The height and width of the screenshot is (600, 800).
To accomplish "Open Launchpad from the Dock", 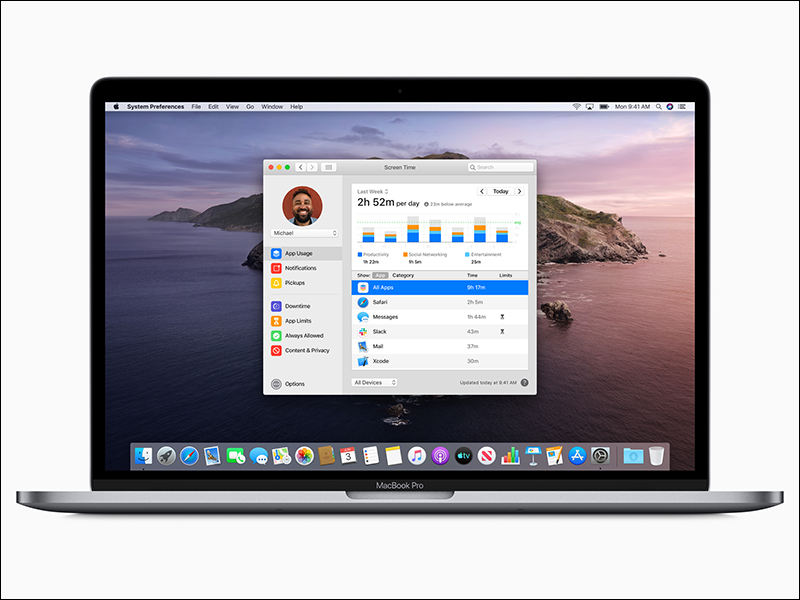I will tap(166, 456).
